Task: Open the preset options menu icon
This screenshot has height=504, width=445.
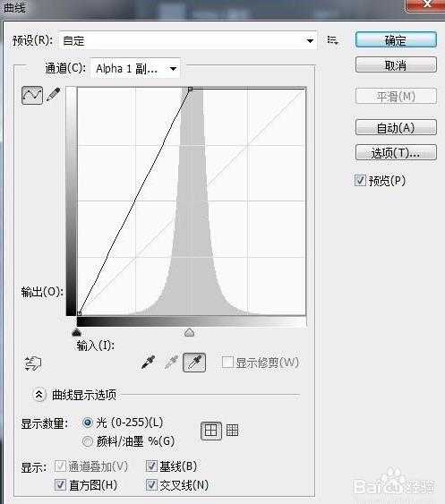Action: 332,40
